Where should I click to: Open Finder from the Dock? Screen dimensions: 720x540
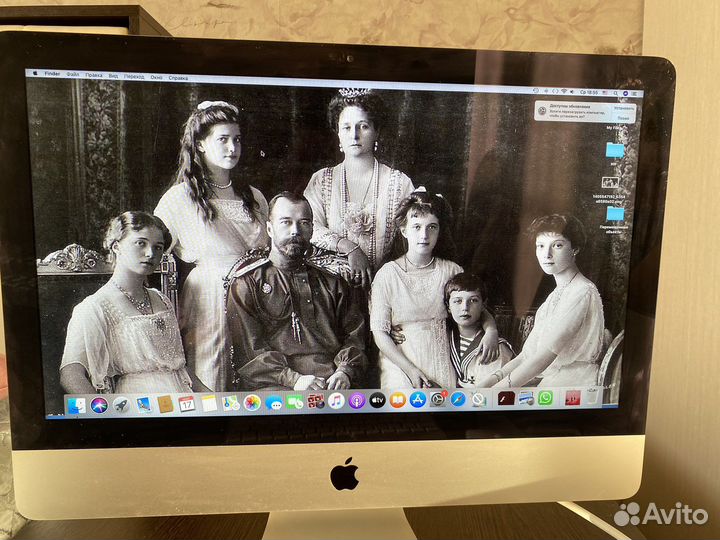pyautogui.click(x=76, y=406)
